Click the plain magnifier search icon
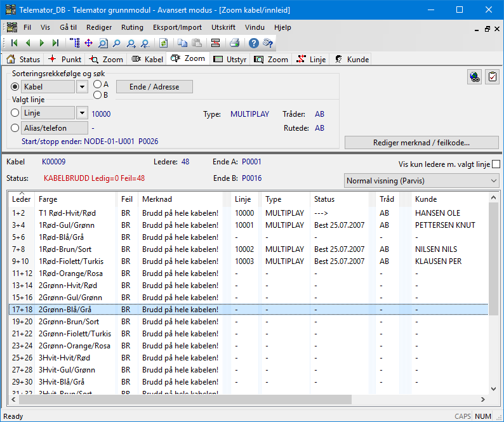The width and height of the screenshot is (504, 422). [116, 43]
